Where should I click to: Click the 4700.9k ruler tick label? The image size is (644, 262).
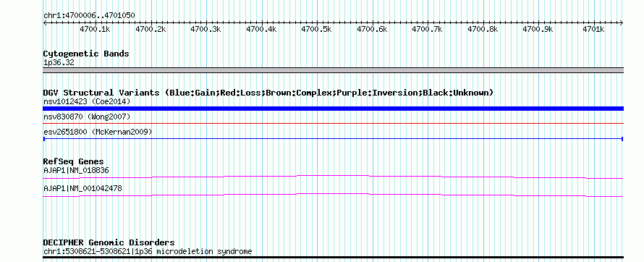point(538,29)
